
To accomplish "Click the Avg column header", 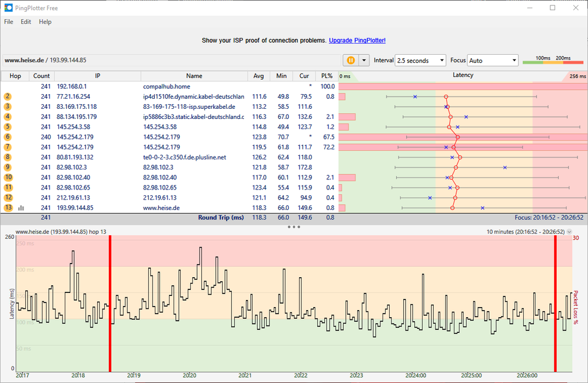I will (259, 76).
